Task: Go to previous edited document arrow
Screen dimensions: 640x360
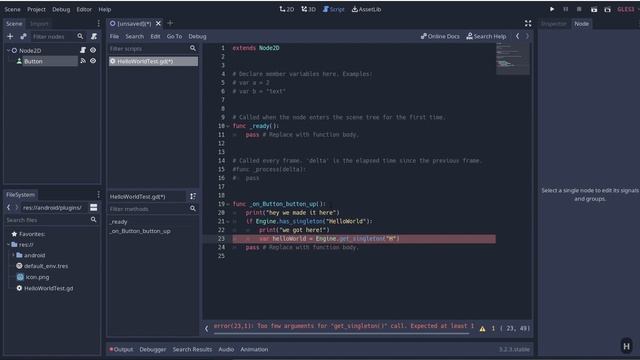Action: 517,36
